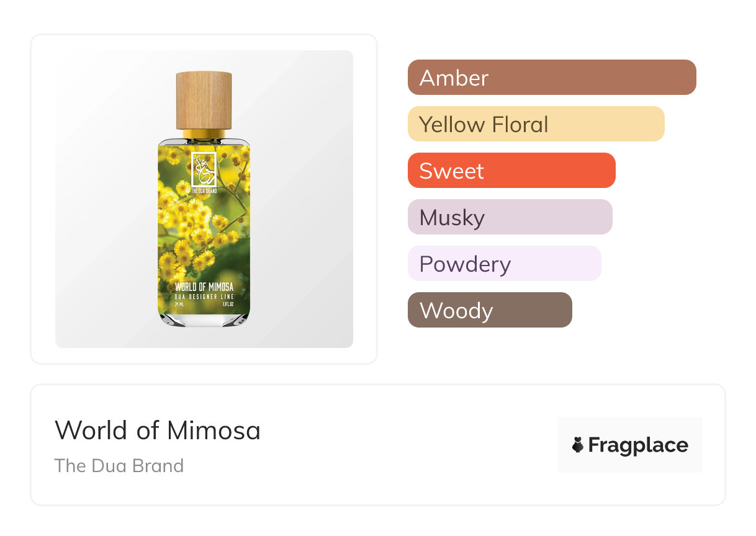
Task: Click "World of Mimosa" text on bottle label
Action: tap(204, 287)
